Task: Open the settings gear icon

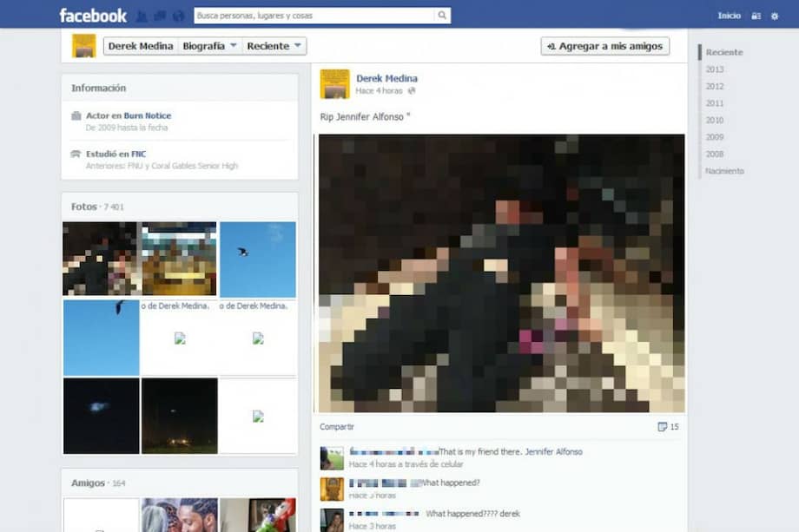Action: 775,16
